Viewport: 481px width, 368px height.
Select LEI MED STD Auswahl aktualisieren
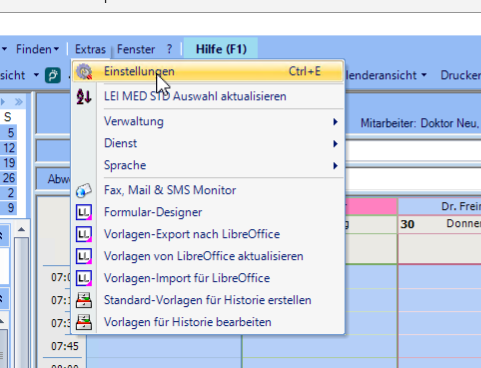(x=208, y=96)
